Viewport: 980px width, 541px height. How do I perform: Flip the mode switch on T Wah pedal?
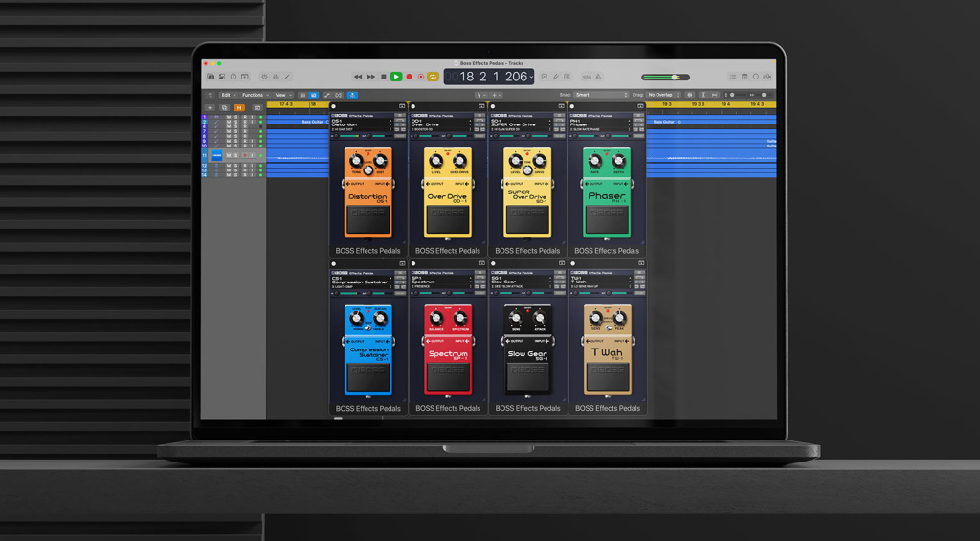point(609,327)
